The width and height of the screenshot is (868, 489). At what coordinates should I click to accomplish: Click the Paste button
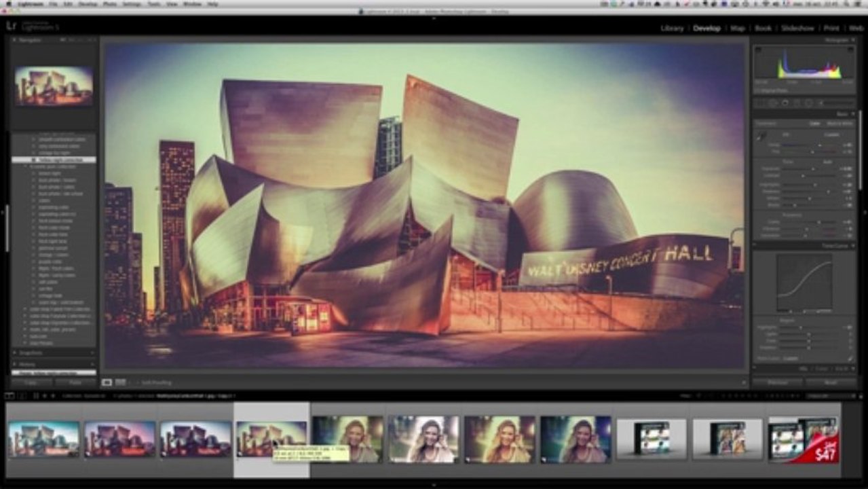tap(75, 382)
